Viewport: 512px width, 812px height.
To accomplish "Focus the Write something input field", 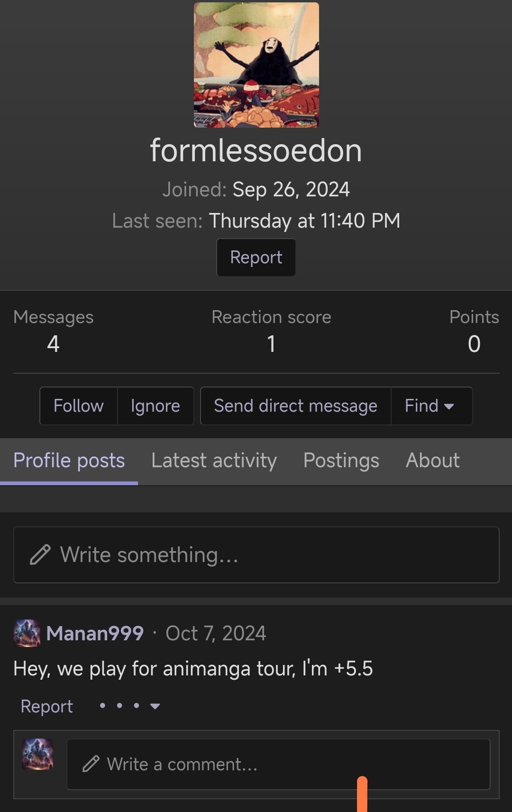I will pos(275,555).
